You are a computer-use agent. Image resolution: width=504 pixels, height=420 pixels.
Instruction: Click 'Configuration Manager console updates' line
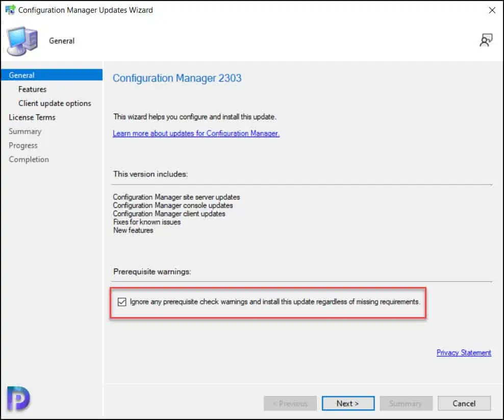[173, 205]
